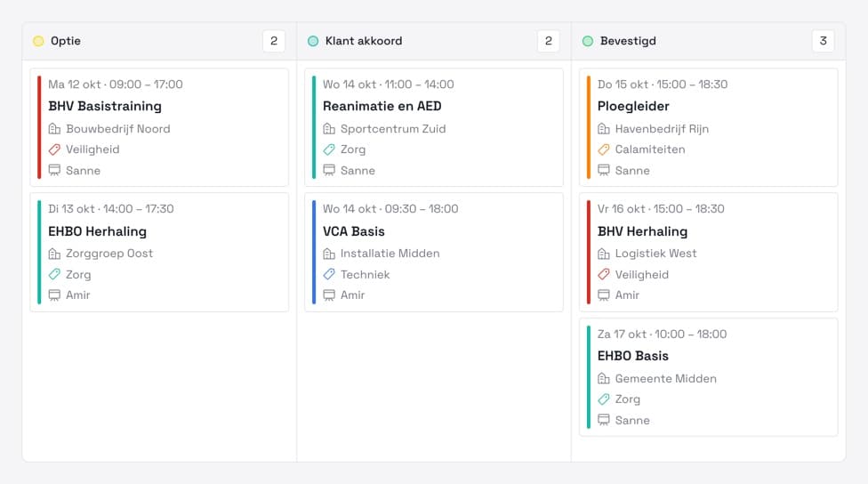Click the trainer icon in BHV Basistraining card
Viewport: 868px width, 484px height.
[x=54, y=171]
